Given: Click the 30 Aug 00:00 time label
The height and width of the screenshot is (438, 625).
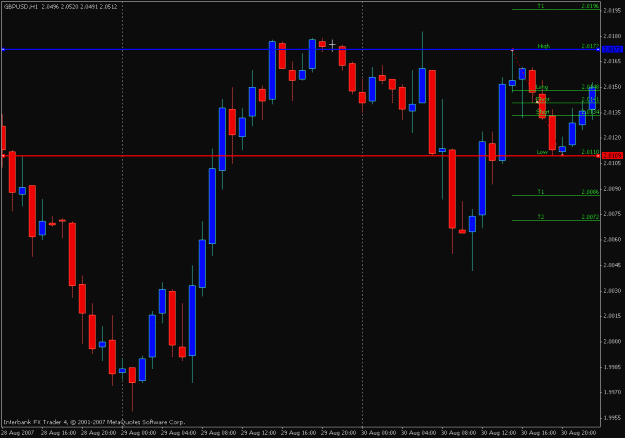Looking at the screenshot, I should [379, 432].
